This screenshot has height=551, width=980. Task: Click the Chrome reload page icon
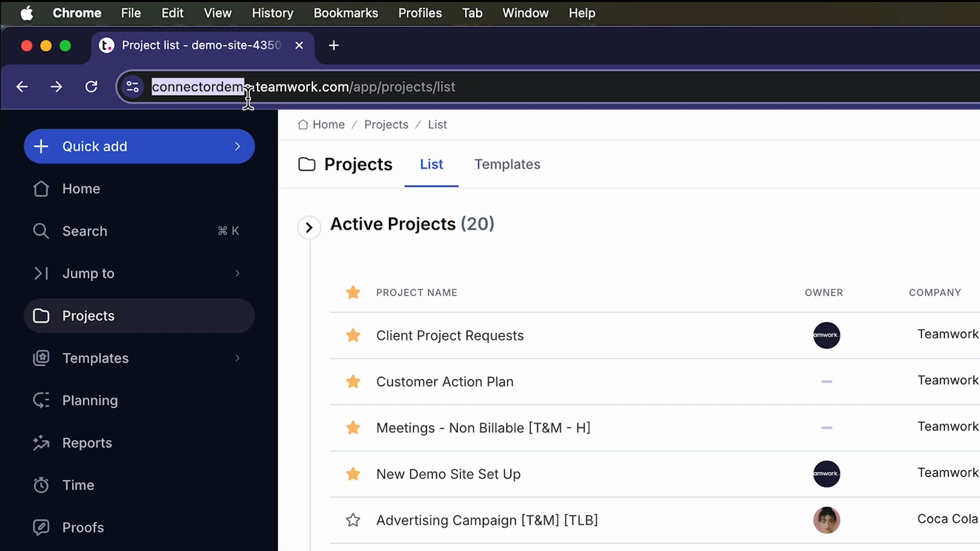pyautogui.click(x=91, y=87)
